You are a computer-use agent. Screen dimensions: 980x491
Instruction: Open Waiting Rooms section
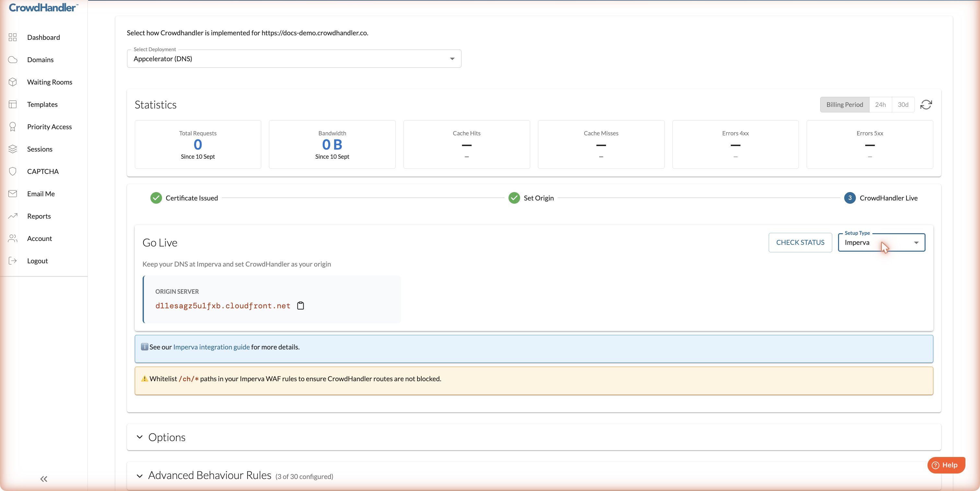[50, 82]
